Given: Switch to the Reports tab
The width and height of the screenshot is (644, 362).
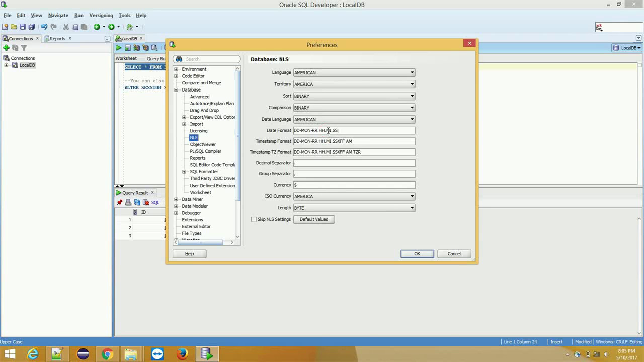Looking at the screenshot, I should coord(57,38).
